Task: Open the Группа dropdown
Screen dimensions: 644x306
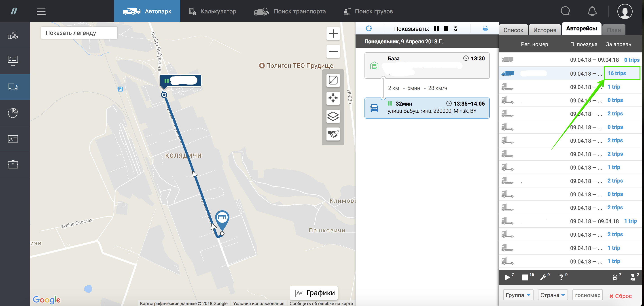Action: click(x=518, y=295)
